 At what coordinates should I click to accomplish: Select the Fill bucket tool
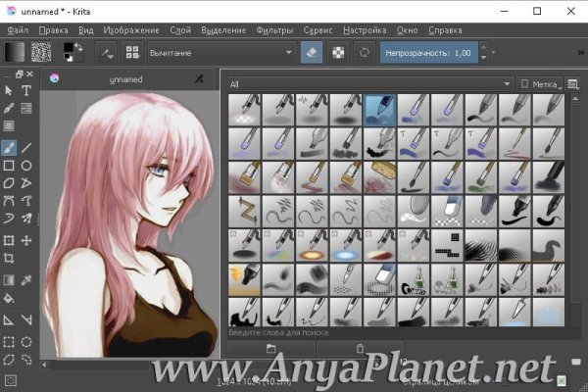(8, 298)
